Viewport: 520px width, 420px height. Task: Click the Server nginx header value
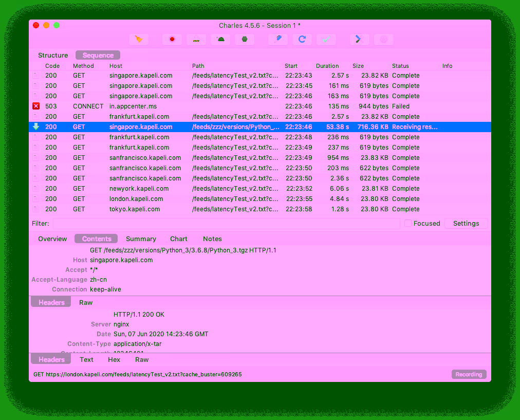tap(121, 324)
